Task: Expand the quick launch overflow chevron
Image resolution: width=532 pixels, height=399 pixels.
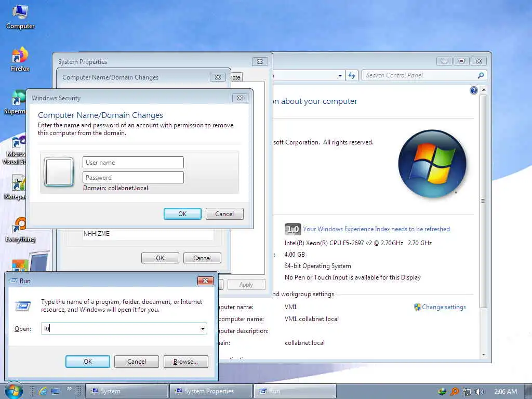Action: tap(70, 389)
